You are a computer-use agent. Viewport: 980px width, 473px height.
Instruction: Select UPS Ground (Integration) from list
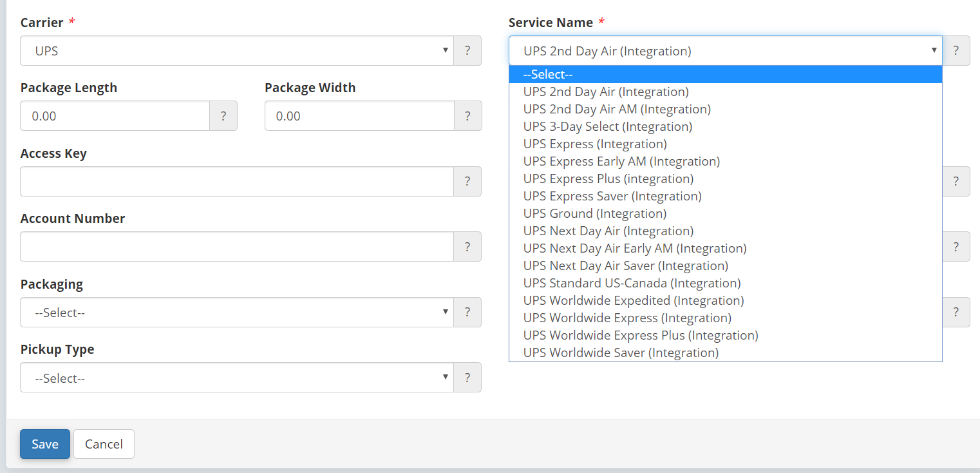click(x=594, y=213)
